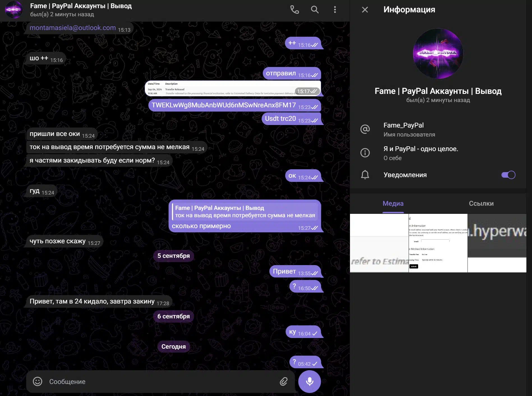This screenshot has height=396, width=532.
Task: Click the '?' message sent at 05:42
Action: 305,362
